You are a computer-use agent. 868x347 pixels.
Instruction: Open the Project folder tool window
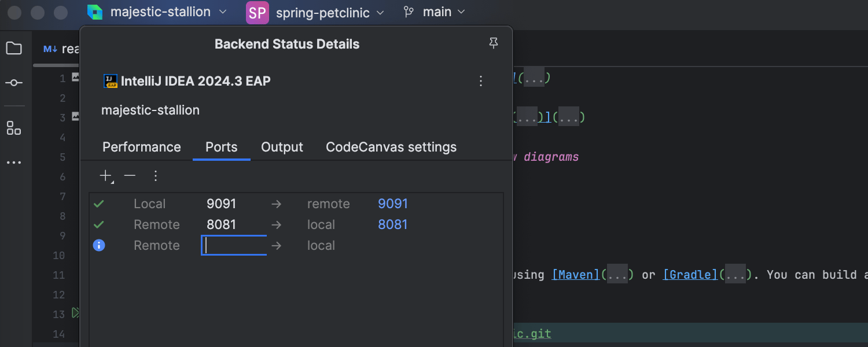point(14,49)
